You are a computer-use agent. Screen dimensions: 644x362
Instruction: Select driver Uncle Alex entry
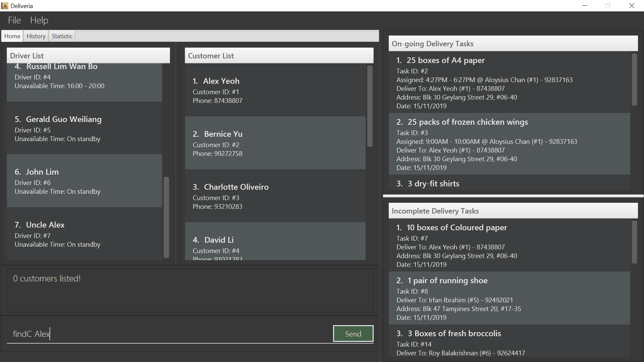pos(84,234)
